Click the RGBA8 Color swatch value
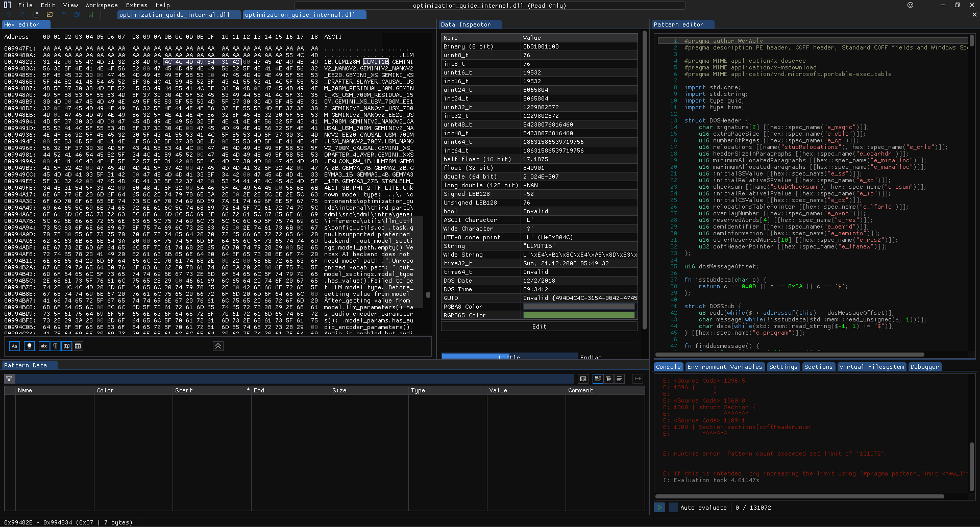This screenshot has height=527, width=980. click(x=579, y=307)
